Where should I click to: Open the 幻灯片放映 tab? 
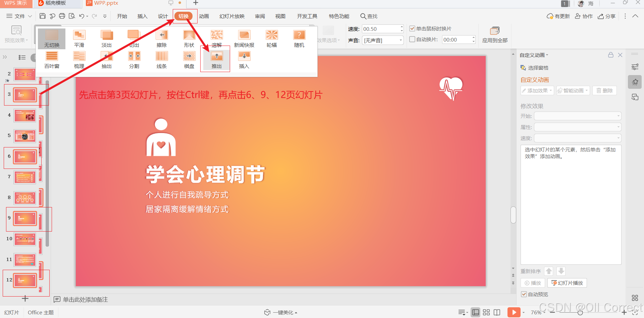232,16
